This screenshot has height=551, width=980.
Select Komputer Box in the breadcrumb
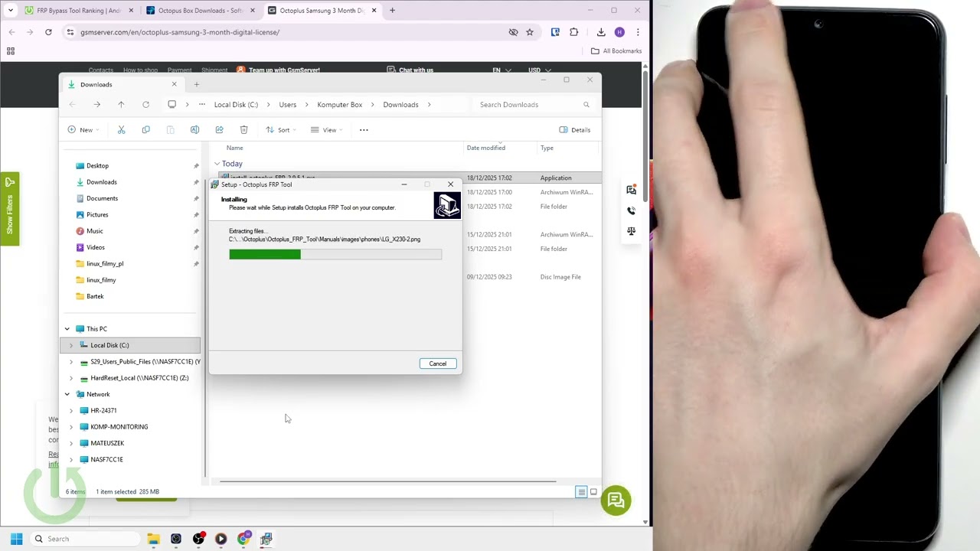pyautogui.click(x=339, y=104)
